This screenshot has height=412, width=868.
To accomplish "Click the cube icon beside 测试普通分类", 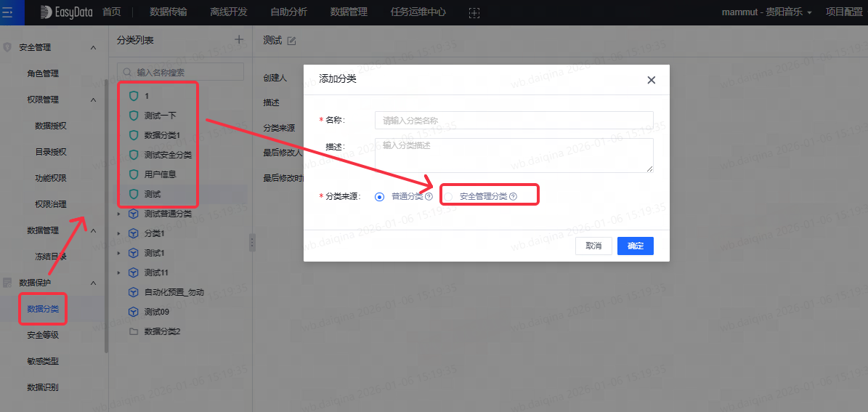I will pos(133,213).
